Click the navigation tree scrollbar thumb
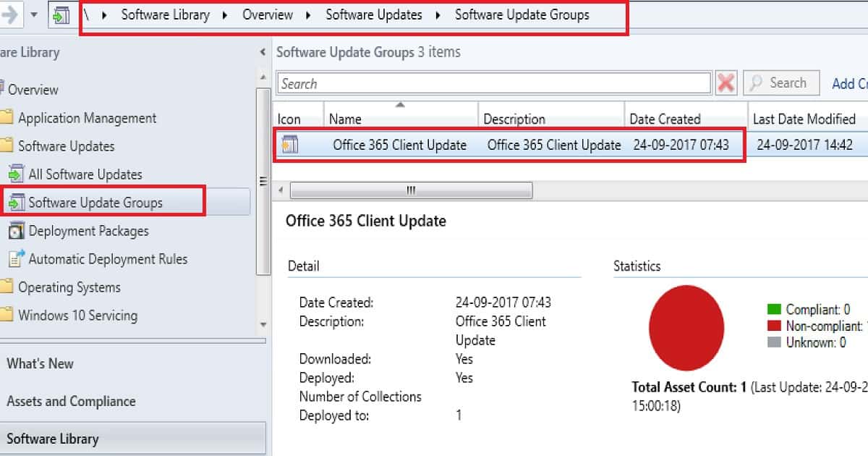The image size is (868, 456). click(x=263, y=181)
